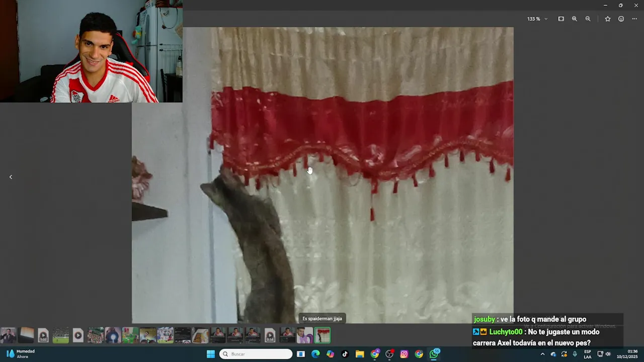Screen dimensions: 644x362
Task: Open Instagram from the taskbar
Action: pyautogui.click(x=404, y=354)
